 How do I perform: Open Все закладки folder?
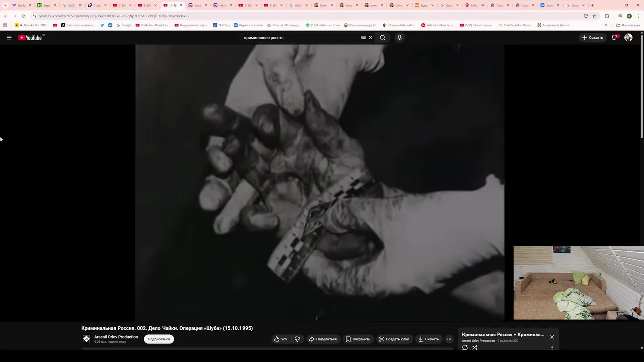click(628, 25)
